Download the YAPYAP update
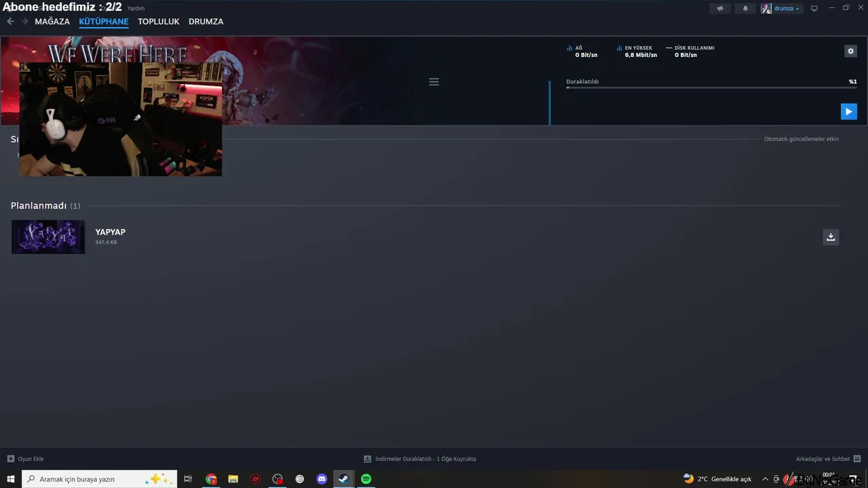This screenshot has width=868, height=488. (x=831, y=237)
